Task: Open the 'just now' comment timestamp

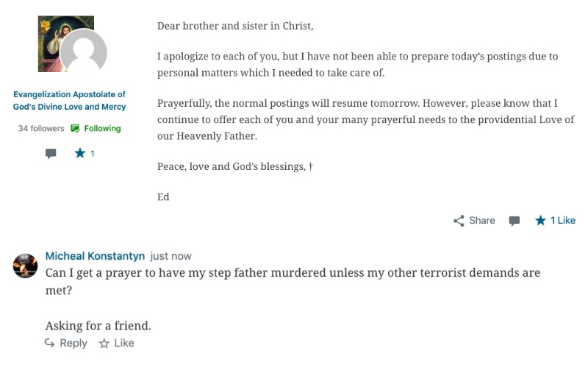Action: click(171, 256)
